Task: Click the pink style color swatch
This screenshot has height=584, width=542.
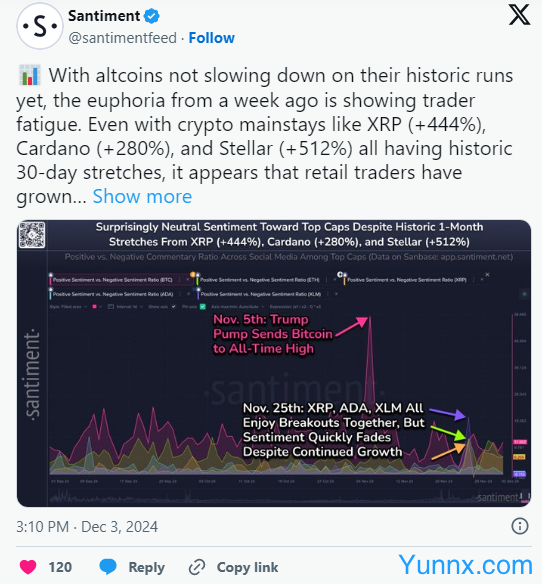Action: pos(95,307)
